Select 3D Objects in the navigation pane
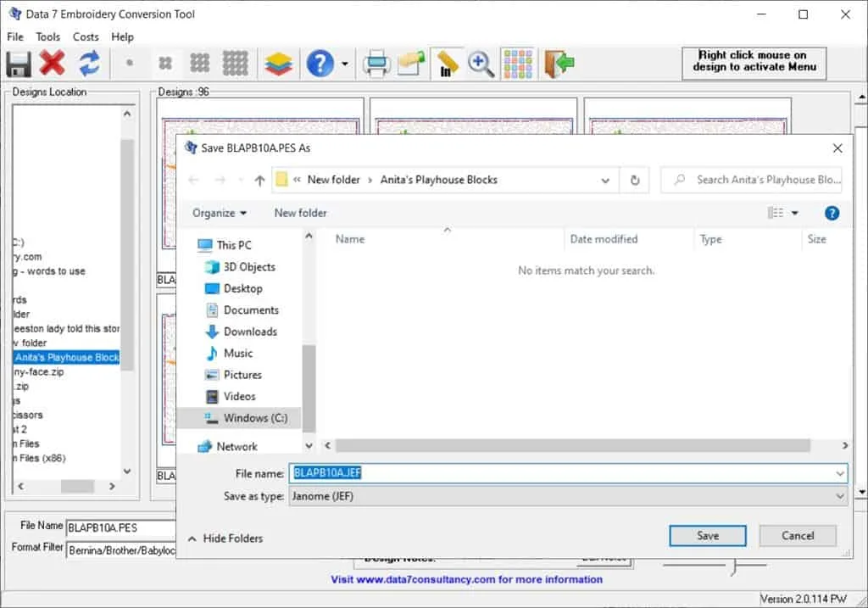 239,267
